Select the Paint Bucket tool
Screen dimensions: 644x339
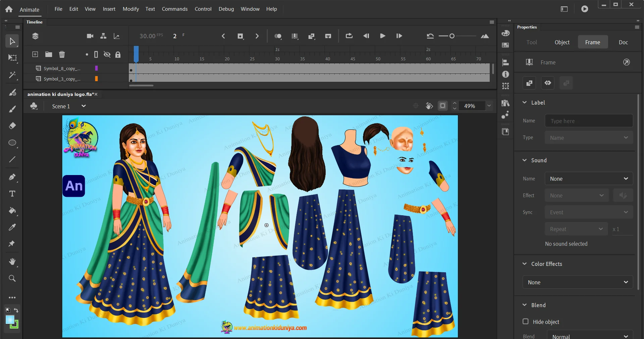click(x=12, y=211)
